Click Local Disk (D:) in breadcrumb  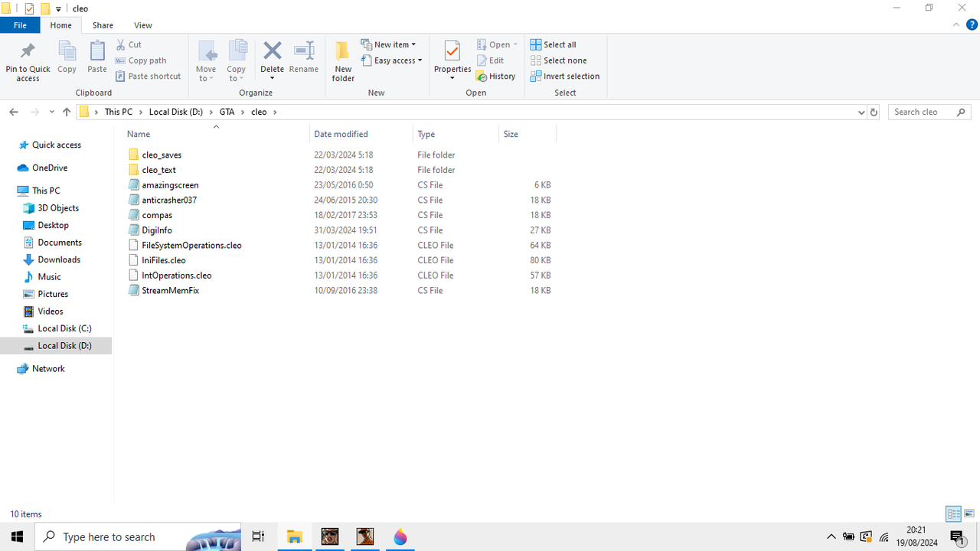176,112
